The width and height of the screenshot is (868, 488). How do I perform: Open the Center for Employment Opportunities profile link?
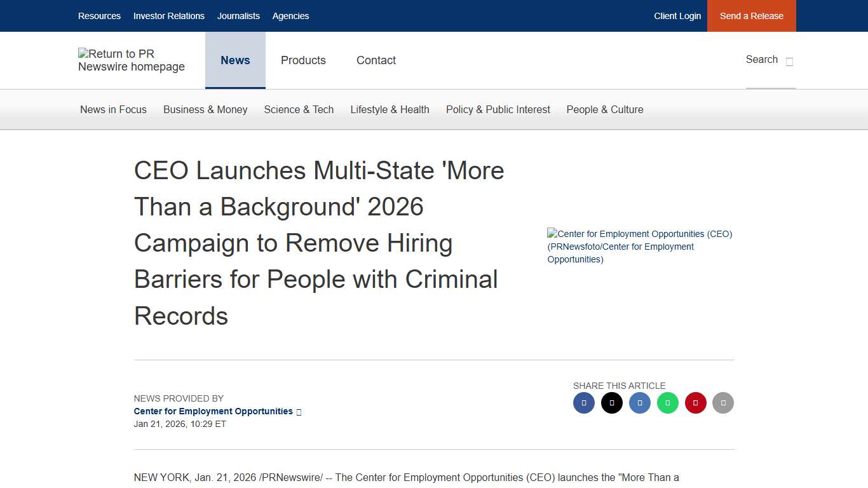[x=214, y=411]
